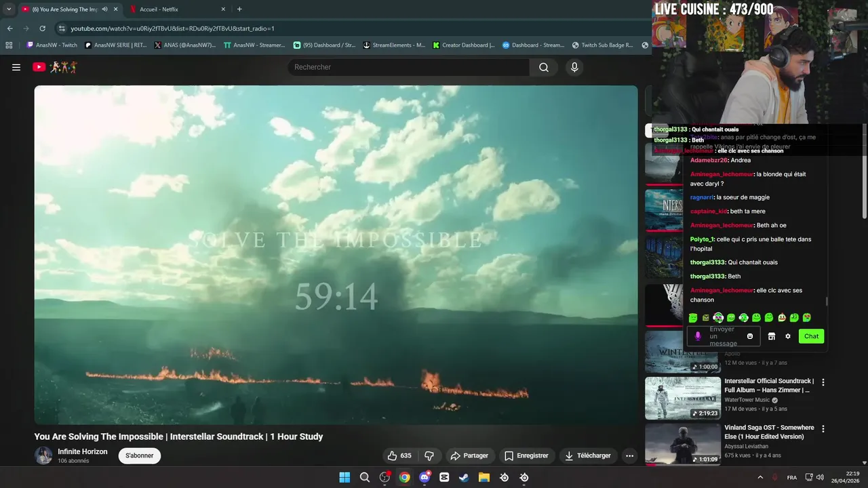Viewport: 868px width, 488px height.
Task: Open Steam from the taskbar
Action: (464, 477)
